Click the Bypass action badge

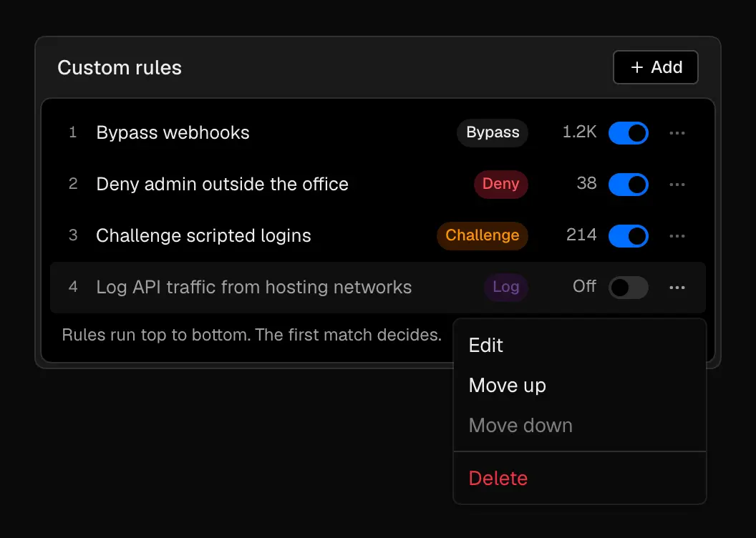click(493, 133)
